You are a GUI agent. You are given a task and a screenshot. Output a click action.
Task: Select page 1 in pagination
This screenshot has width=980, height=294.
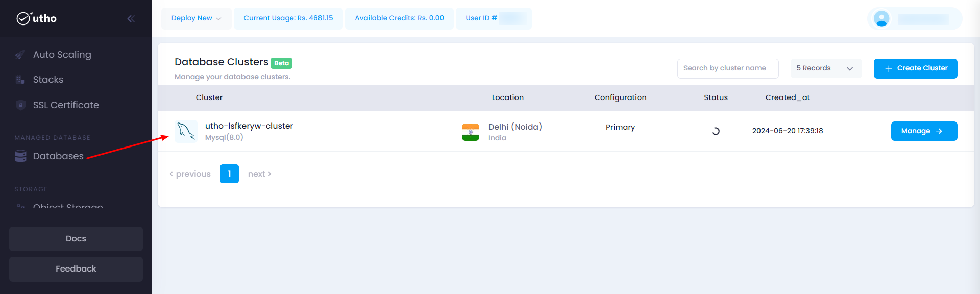pyautogui.click(x=229, y=174)
